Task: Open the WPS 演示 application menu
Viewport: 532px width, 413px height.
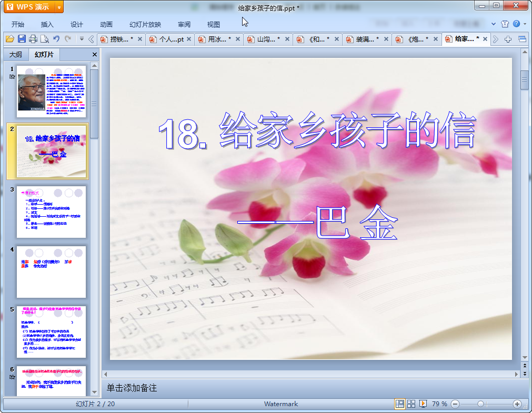Action: 29,7
